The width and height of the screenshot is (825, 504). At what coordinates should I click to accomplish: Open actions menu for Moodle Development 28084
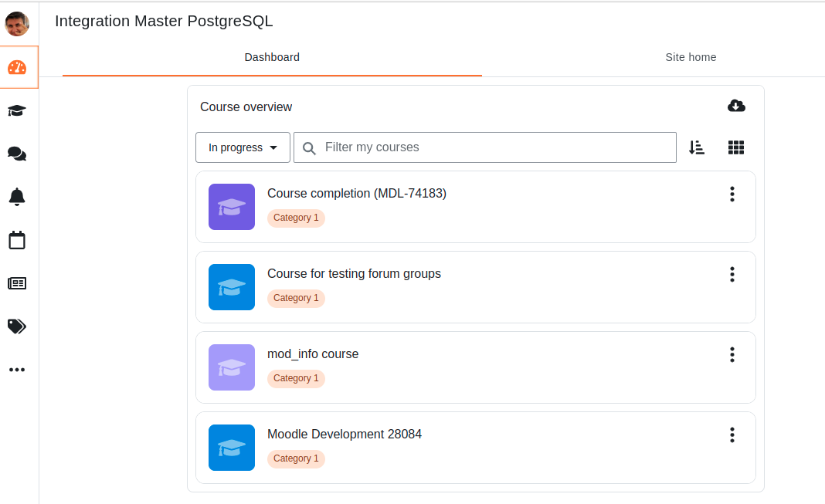[x=732, y=435]
